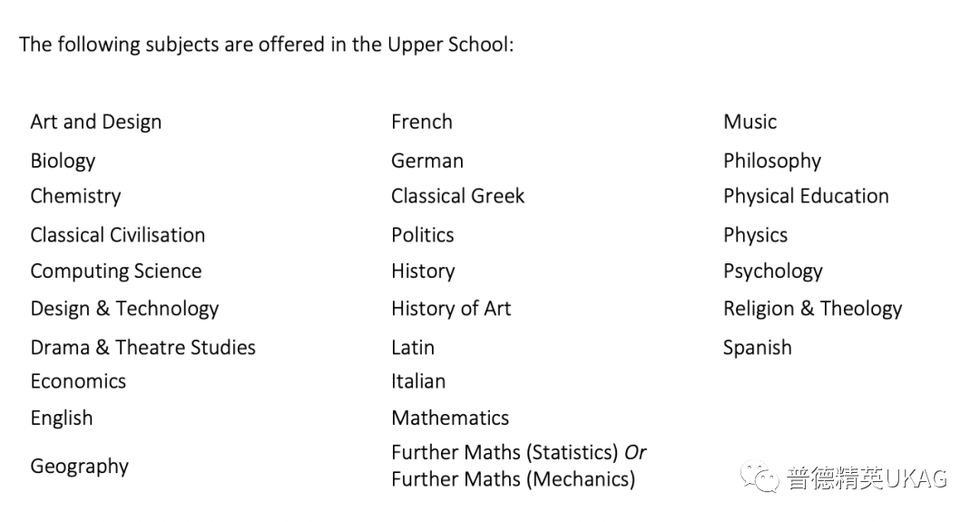Click the Computing Science entry

pos(116,271)
